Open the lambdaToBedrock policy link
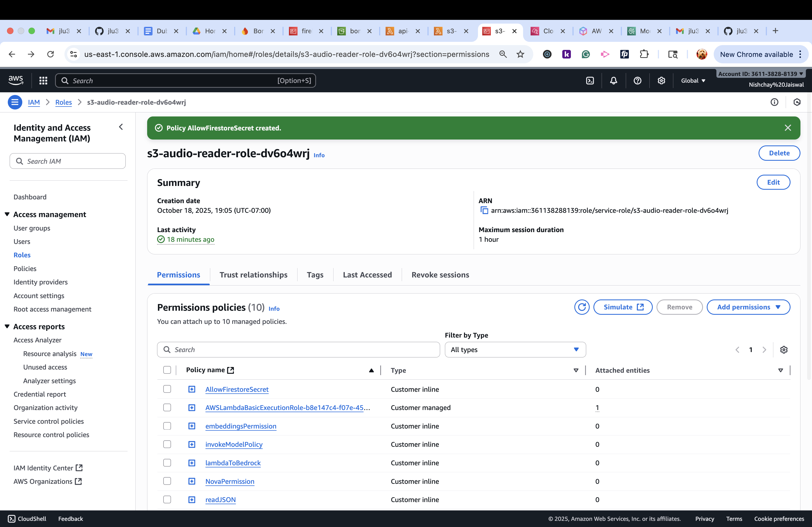812x527 pixels. pyautogui.click(x=233, y=463)
